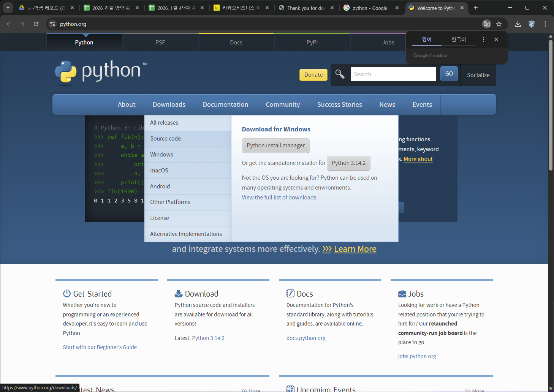The image size is (554, 392).
Task: Click the Google Translate icon in address bar
Action: (x=486, y=24)
